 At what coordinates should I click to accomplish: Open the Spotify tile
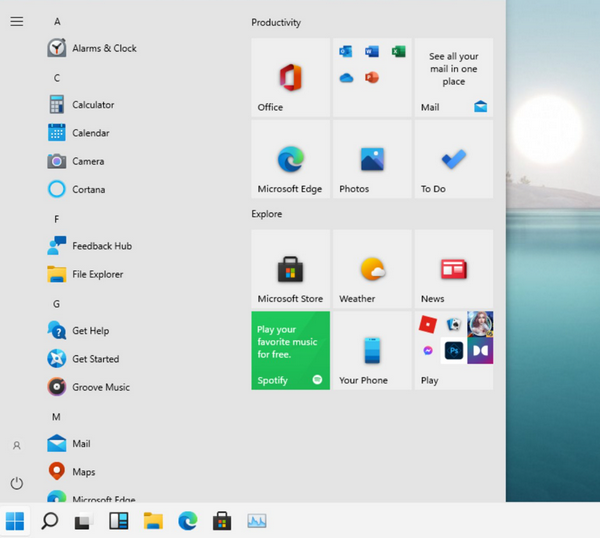[290, 351]
